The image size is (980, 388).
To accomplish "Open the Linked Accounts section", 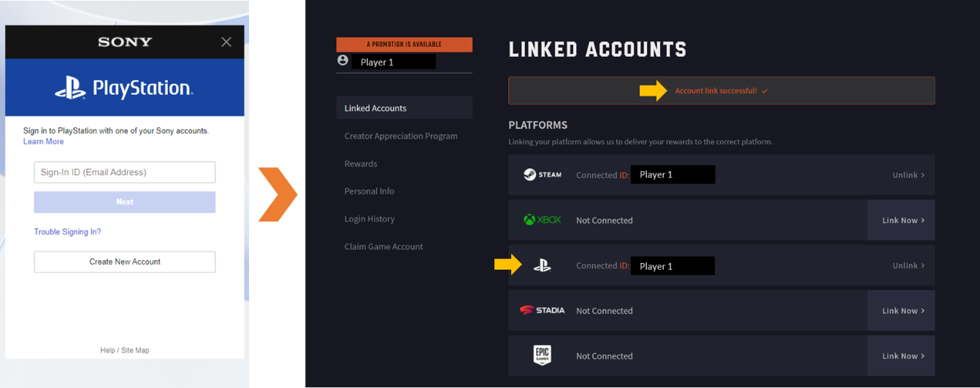I will point(375,108).
